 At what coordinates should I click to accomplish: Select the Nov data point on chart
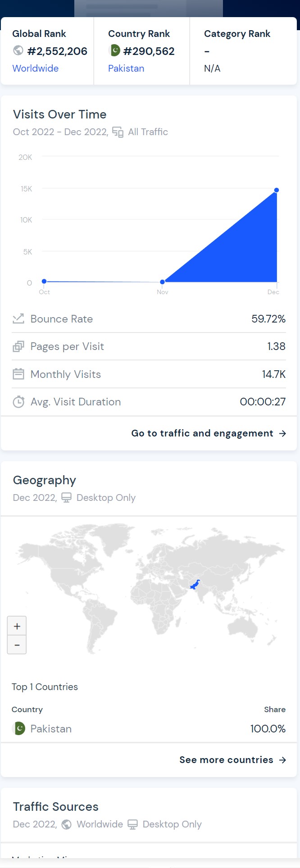click(x=162, y=282)
